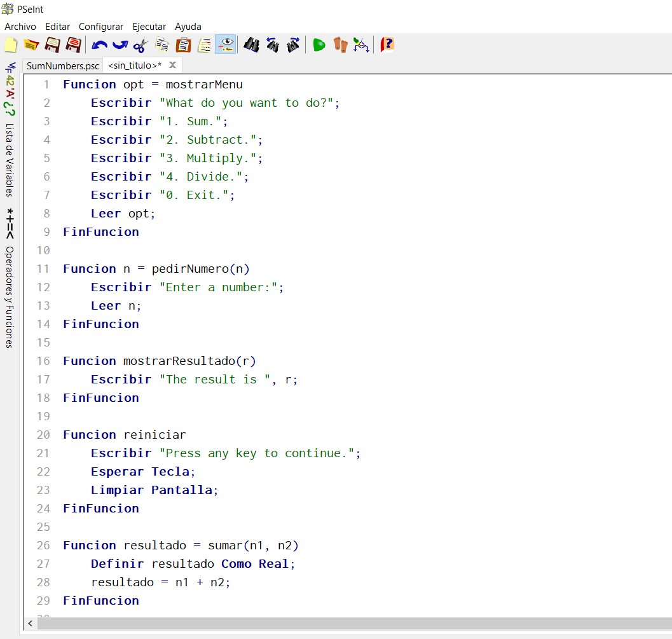Click the string "The result is "

tap(215, 380)
